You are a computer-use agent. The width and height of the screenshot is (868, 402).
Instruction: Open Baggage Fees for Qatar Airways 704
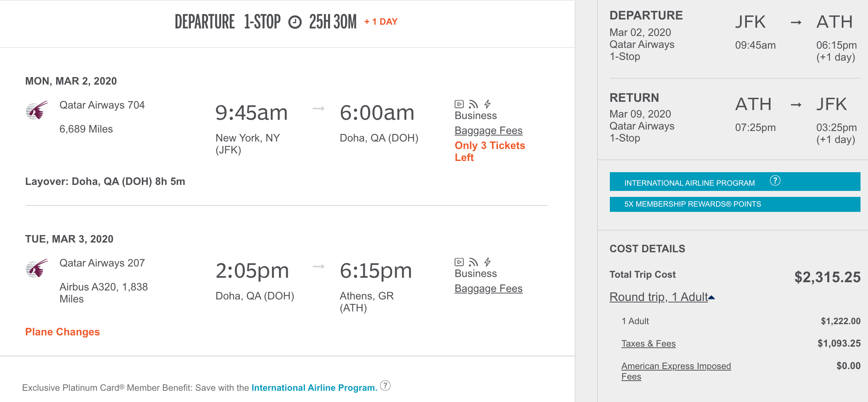pyautogui.click(x=488, y=131)
